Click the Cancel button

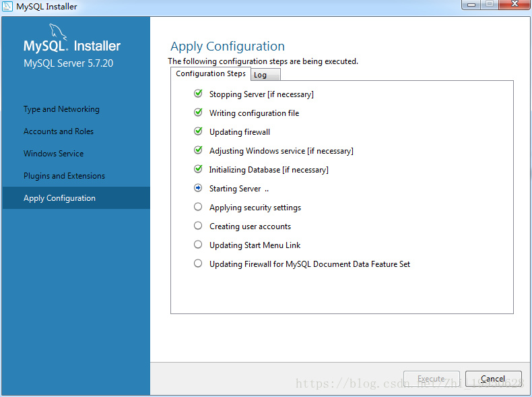(x=494, y=379)
